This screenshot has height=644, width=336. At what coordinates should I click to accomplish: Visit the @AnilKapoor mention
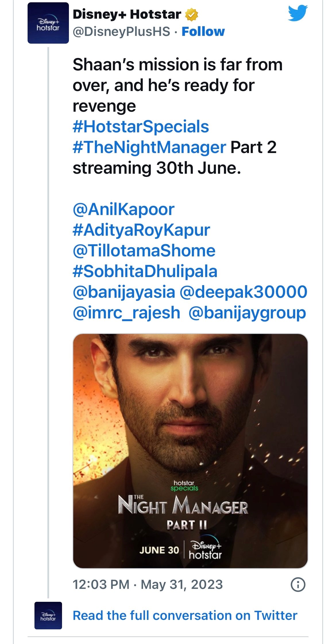click(123, 209)
